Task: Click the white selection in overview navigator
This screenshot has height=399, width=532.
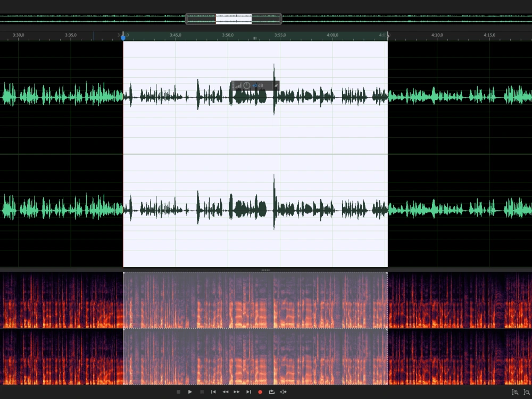Action: click(x=234, y=19)
